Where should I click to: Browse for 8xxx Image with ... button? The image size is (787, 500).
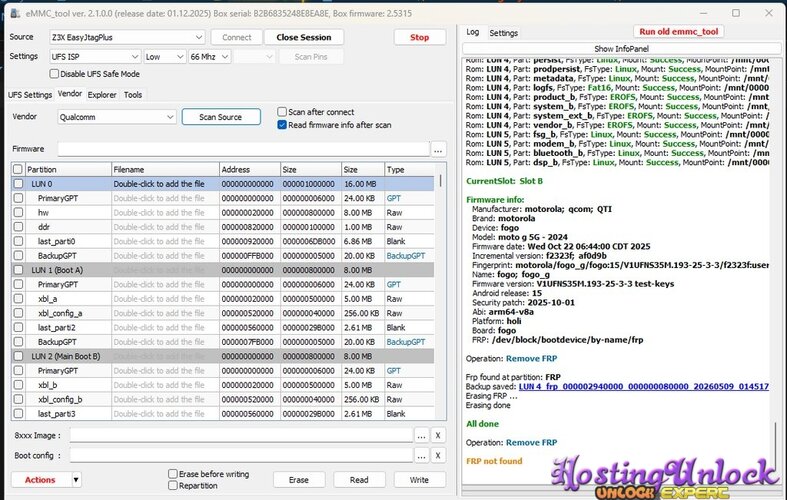421,436
